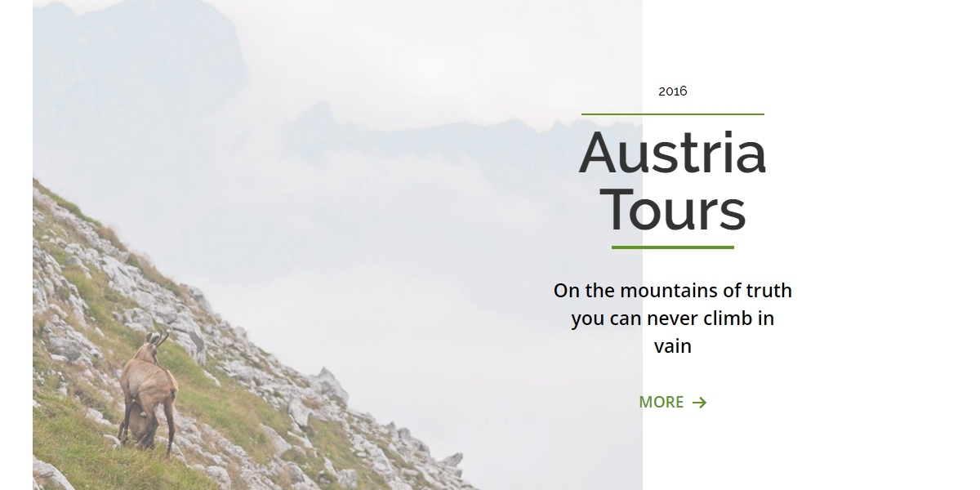Click the word 'vain' in the quote
This screenshot has height=490, width=980.
673,346
